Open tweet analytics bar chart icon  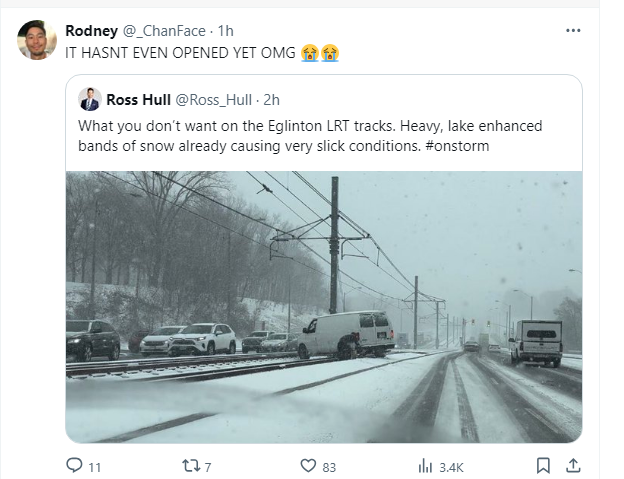click(423, 465)
